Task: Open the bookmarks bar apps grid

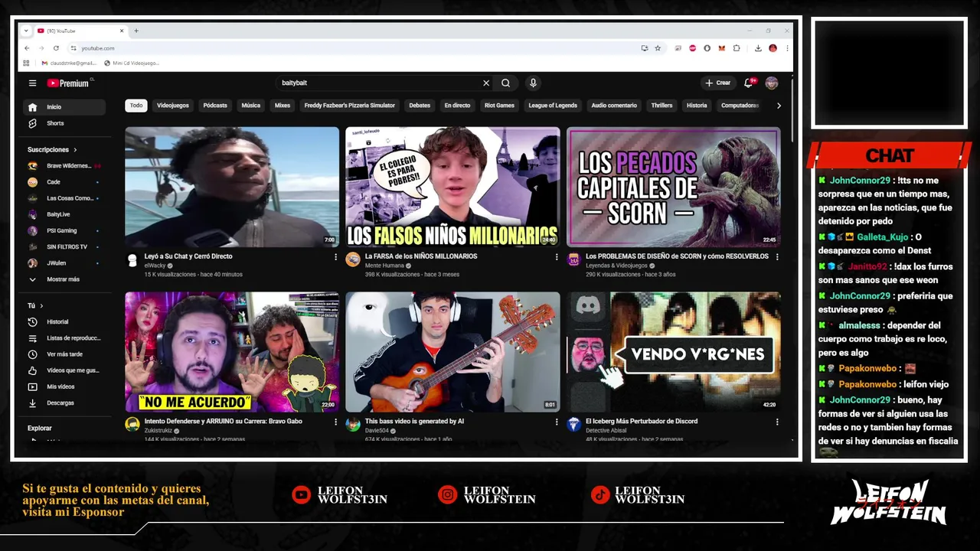Action: (26, 63)
